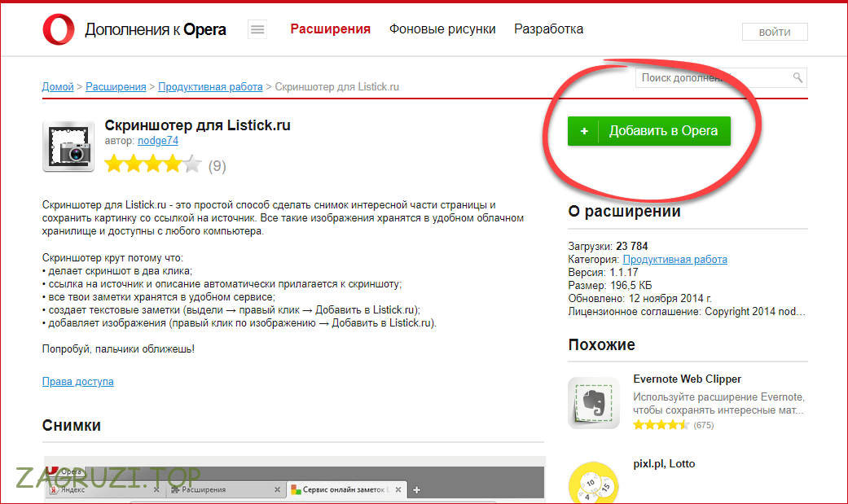Open author nodge74 profile link
Screen dimensions: 848x504
point(158,141)
